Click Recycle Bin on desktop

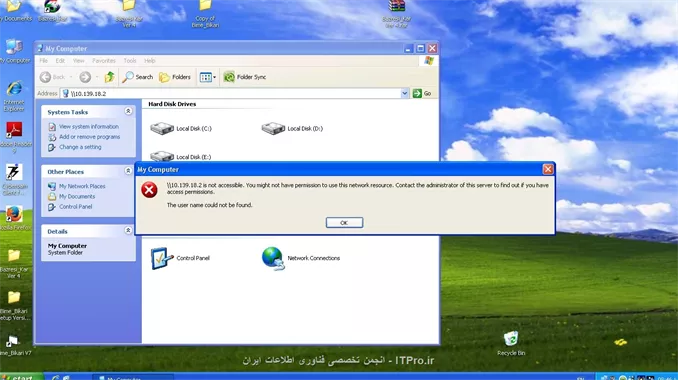pos(511,344)
